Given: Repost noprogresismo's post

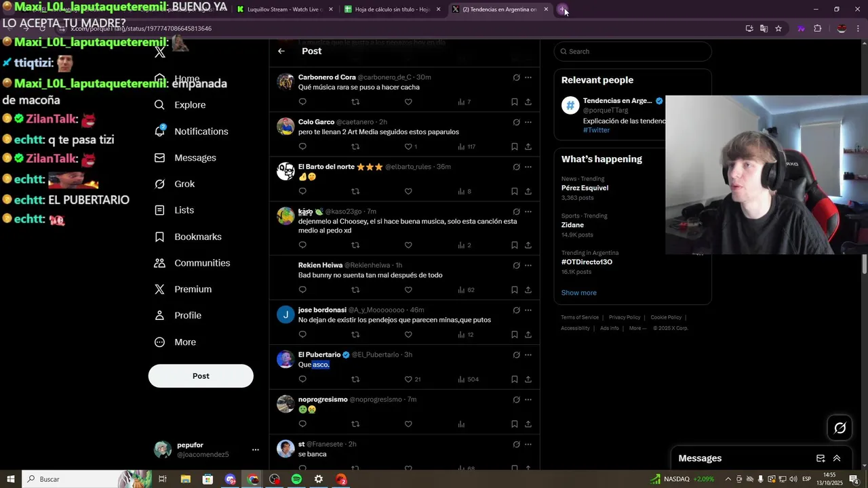Looking at the screenshot, I should point(355,424).
